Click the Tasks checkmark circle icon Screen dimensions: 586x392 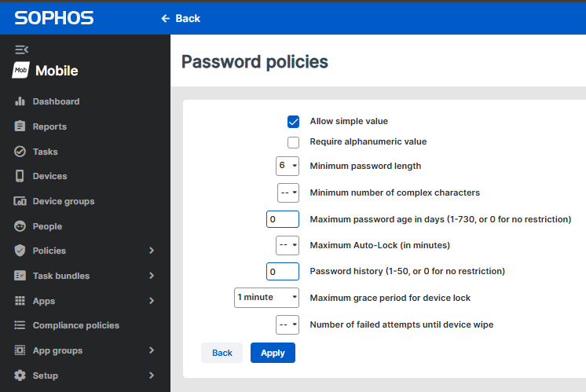tap(20, 152)
